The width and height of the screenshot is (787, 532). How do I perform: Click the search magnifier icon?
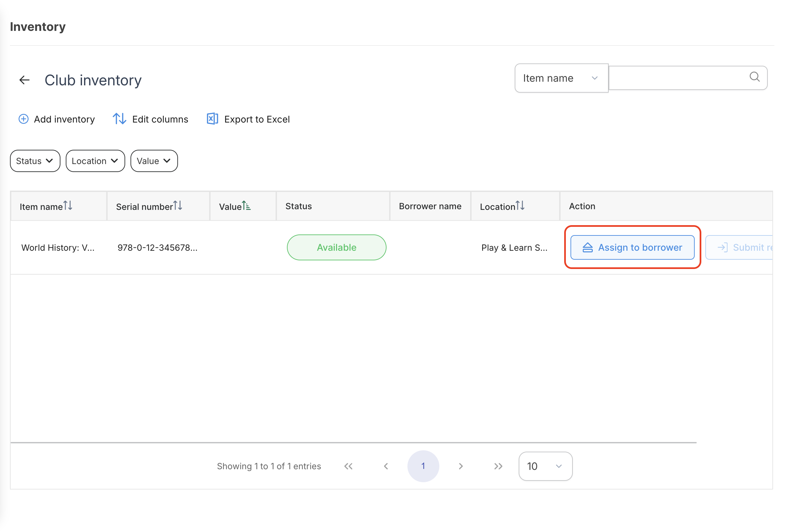point(754,77)
